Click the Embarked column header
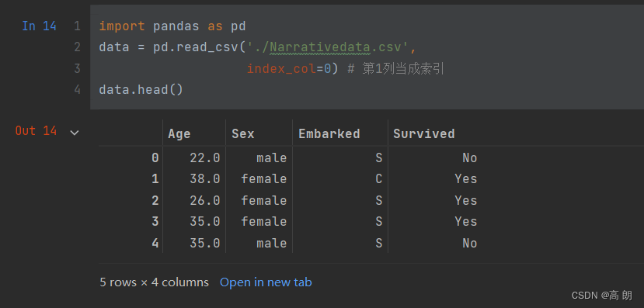Image resolution: width=644 pixels, height=308 pixels. (x=329, y=133)
